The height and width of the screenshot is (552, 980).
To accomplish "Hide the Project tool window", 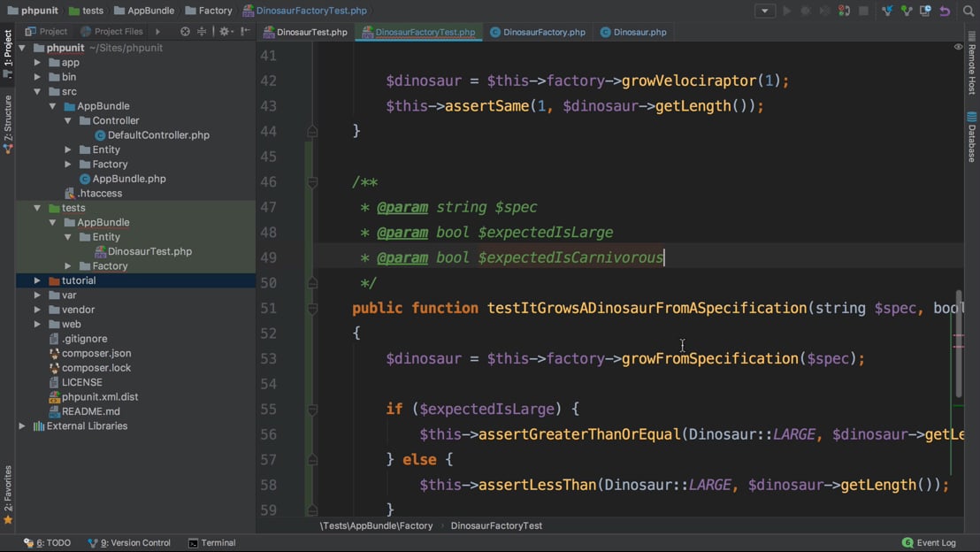I will coord(245,31).
